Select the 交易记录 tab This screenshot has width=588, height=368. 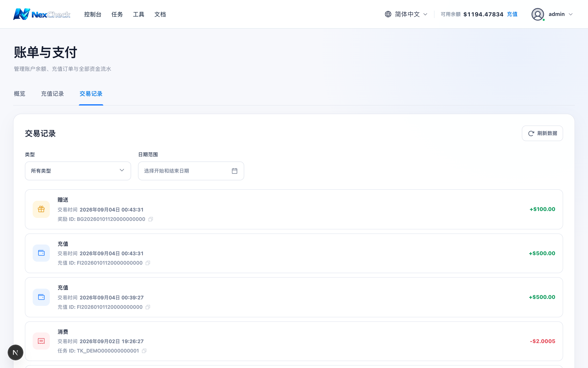click(x=91, y=94)
